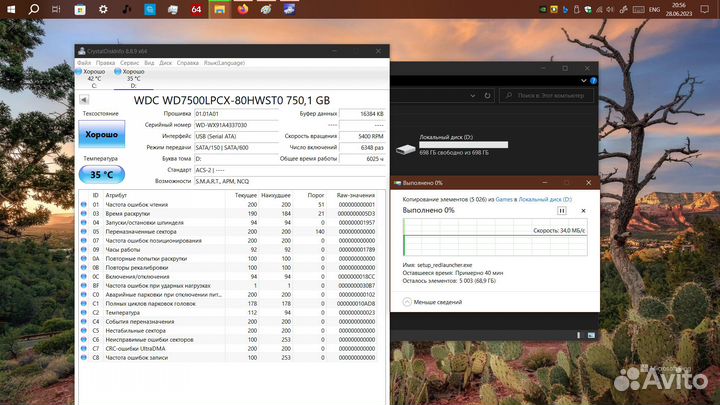
Task: Click Прошивка field 01.01A01
Action: 236,113
